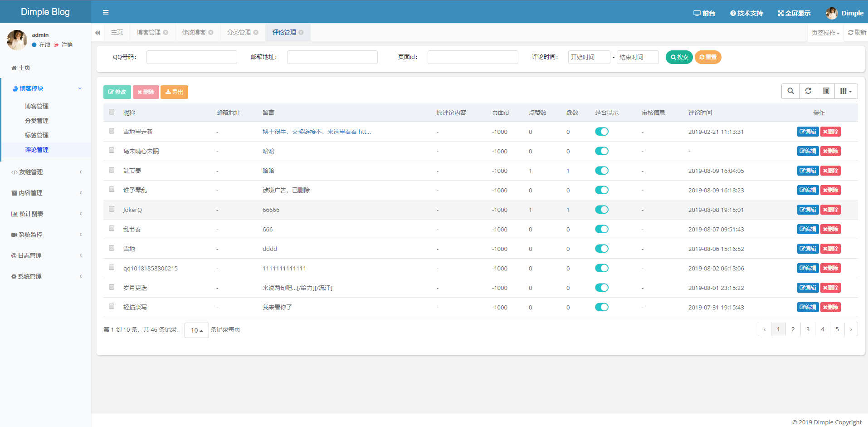Check the select-all header checkbox
Image resolution: width=868 pixels, height=427 pixels.
click(x=112, y=112)
